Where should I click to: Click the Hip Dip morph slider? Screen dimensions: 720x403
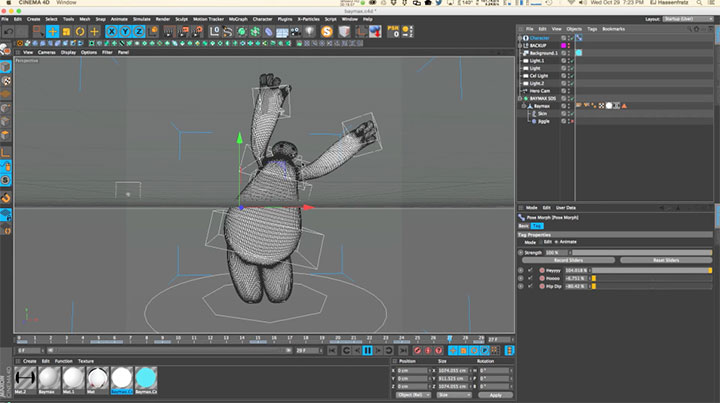[652, 286]
